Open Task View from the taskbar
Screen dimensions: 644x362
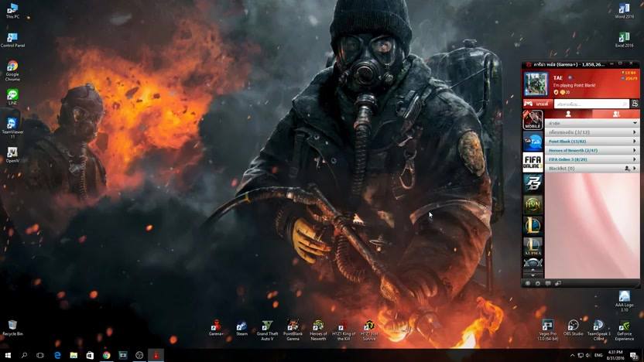point(39,356)
